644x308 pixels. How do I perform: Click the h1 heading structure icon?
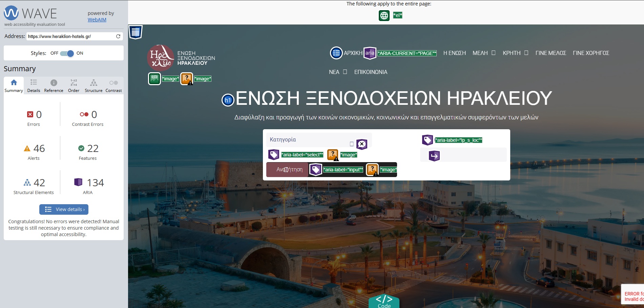(228, 100)
